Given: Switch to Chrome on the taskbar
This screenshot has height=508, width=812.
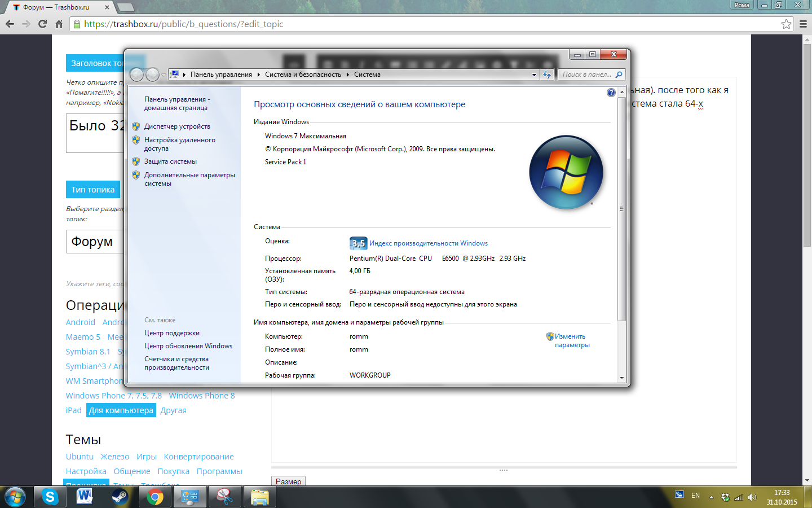Looking at the screenshot, I should (155, 497).
